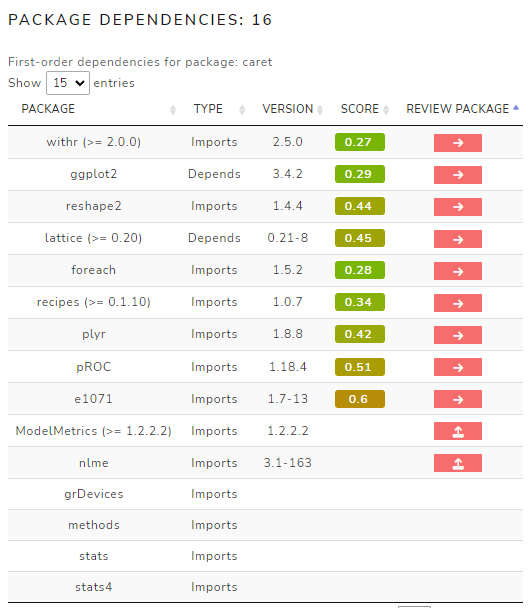
Task: Click the green 0.27 score badge
Action: [x=360, y=142]
